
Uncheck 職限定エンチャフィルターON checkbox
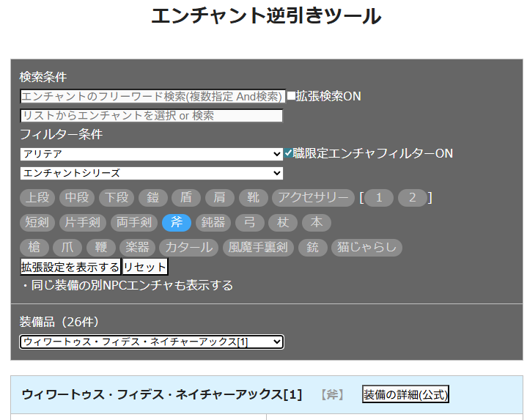pos(288,153)
